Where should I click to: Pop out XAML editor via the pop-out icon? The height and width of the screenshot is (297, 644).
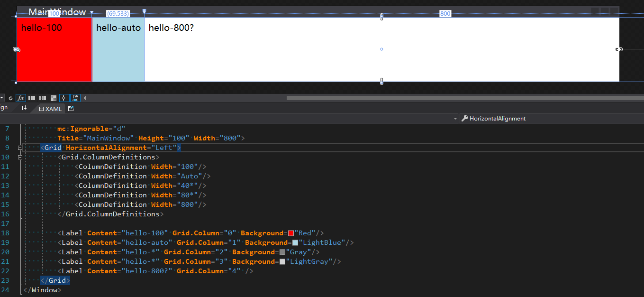[70, 108]
